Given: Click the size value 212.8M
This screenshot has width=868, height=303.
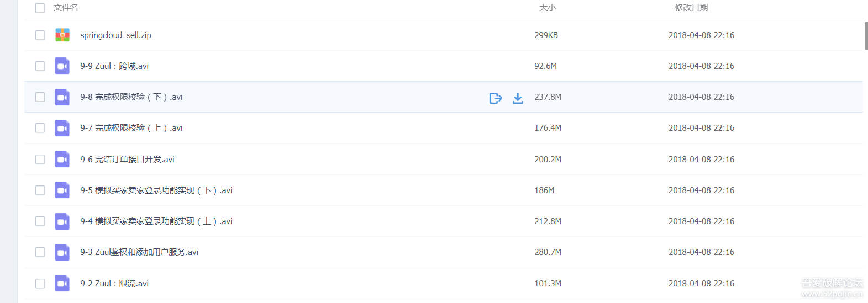Looking at the screenshot, I should click(548, 221).
